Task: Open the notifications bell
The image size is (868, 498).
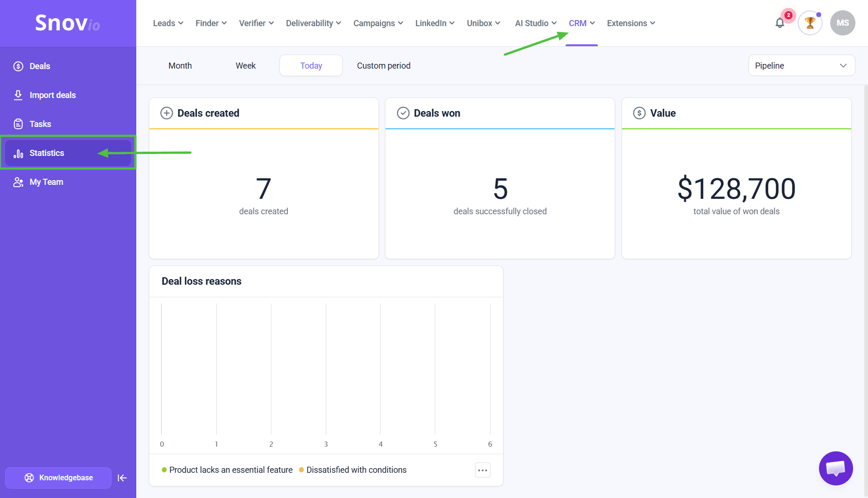Action: point(780,23)
